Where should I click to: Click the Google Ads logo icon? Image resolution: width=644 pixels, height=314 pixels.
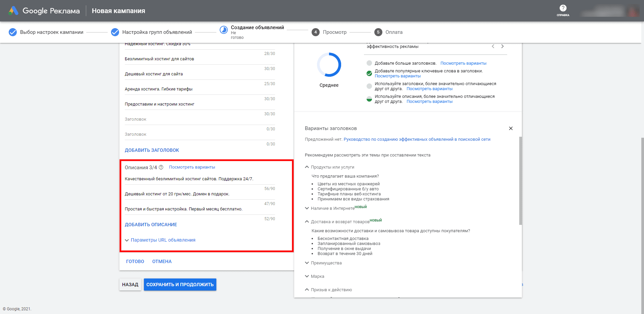click(13, 11)
